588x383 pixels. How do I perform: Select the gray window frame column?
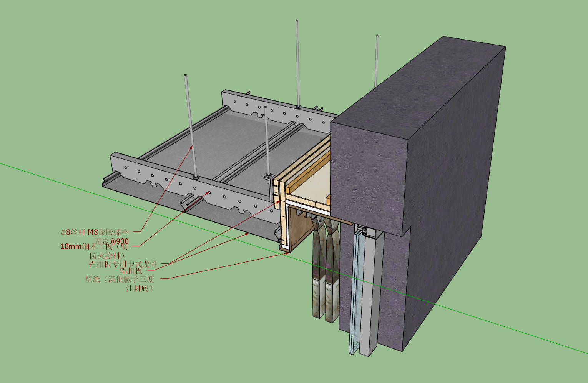click(x=372, y=292)
